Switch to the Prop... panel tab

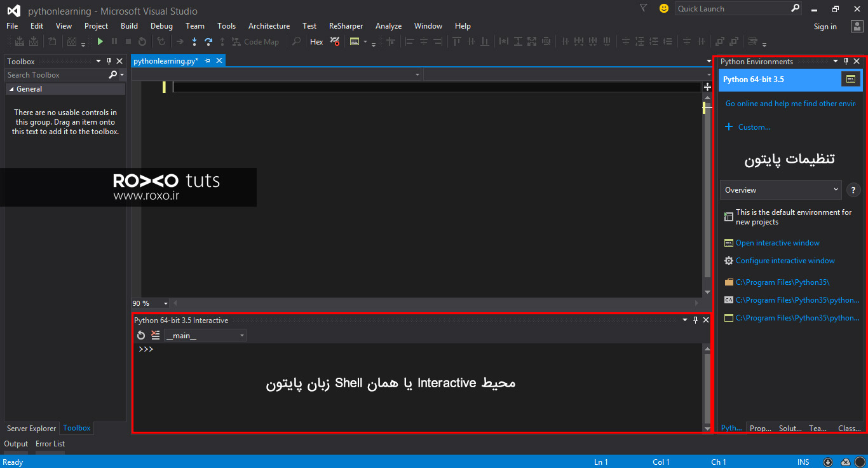[761, 428]
